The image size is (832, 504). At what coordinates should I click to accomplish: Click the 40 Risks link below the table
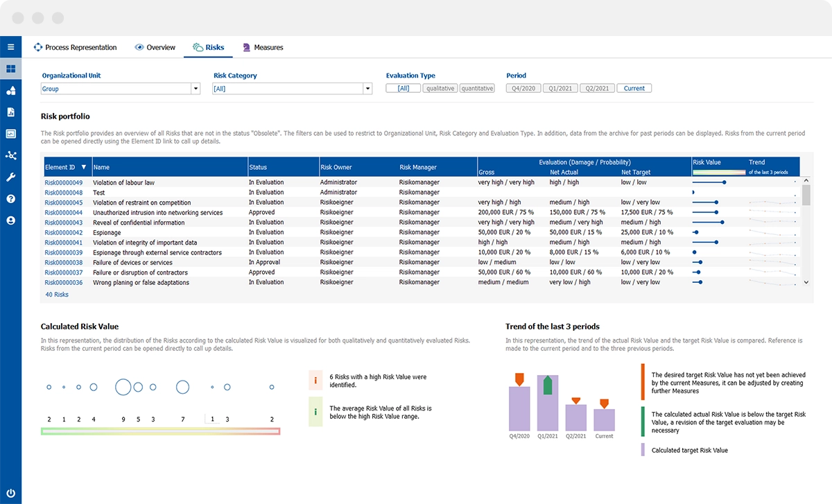point(56,294)
